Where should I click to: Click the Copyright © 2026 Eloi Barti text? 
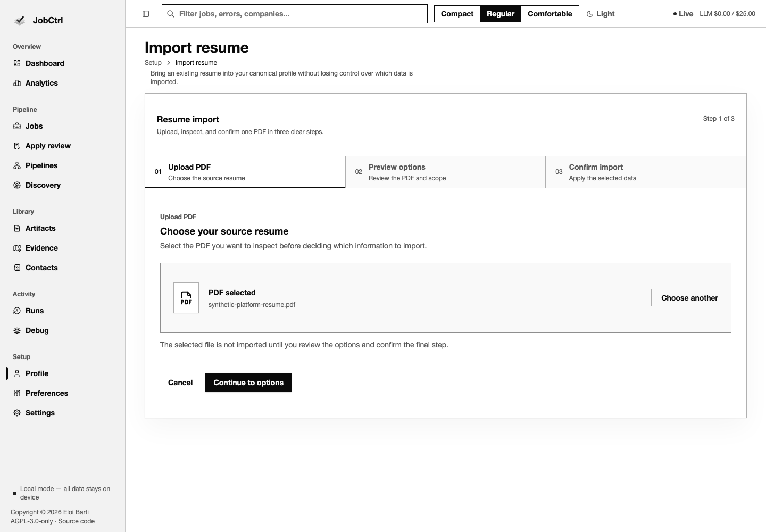point(49,512)
